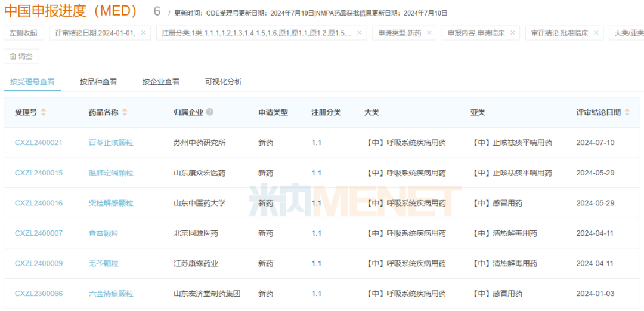Sort by 药品名称 column arrows
Image resolution: width=644 pixels, height=311 pixels.
[125, 112]
